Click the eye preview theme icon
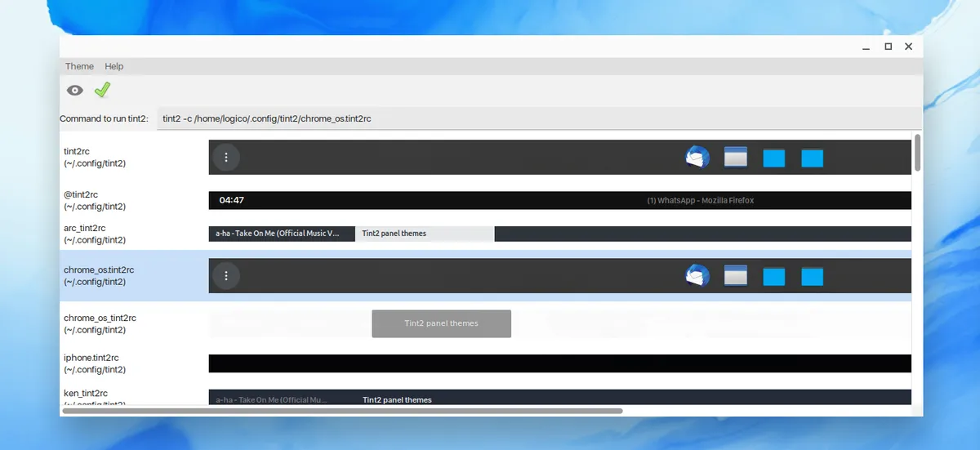Image resolution: width=980 pixels, height=450 pixels. (74, 90)
